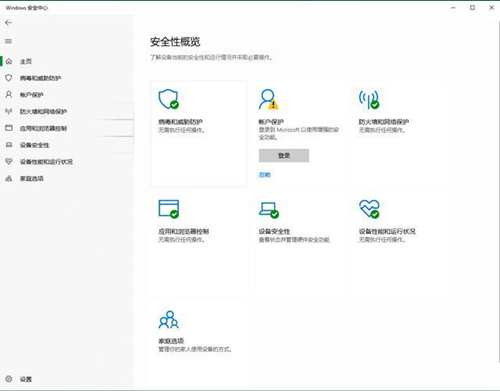
Task: Open the virus and threat protection shield tile
Action: (199, 133)
